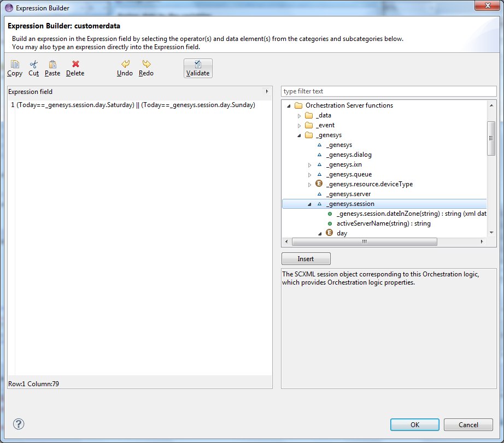Screen dimensions: 504x443
Task: Open the Expression field arrow menu
Action: click(x=267, y=92)
